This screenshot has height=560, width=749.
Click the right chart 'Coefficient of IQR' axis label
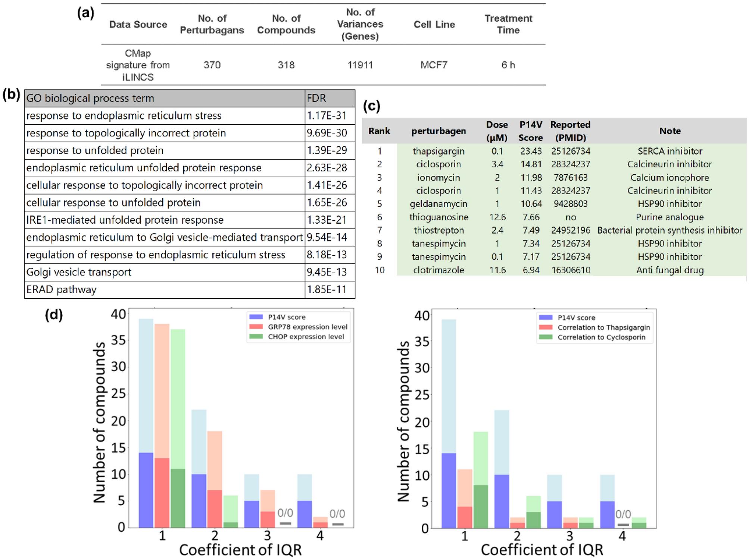542,550
